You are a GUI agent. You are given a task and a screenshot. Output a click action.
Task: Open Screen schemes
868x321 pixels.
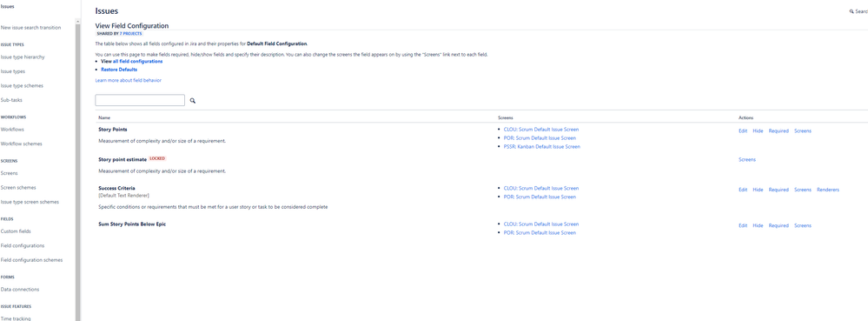point(18,188)
